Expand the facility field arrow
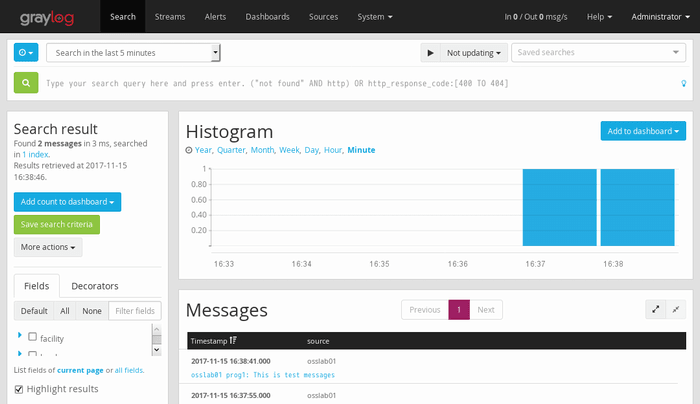Image resolution: width=700 pixels, height=404 pixels. 20,336
